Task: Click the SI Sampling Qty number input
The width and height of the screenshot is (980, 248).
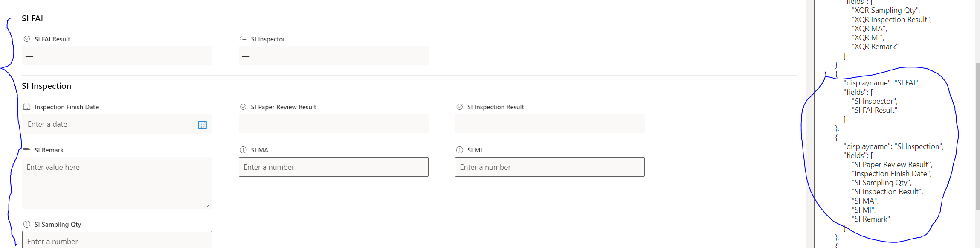Action: click(x=117, y=242)
